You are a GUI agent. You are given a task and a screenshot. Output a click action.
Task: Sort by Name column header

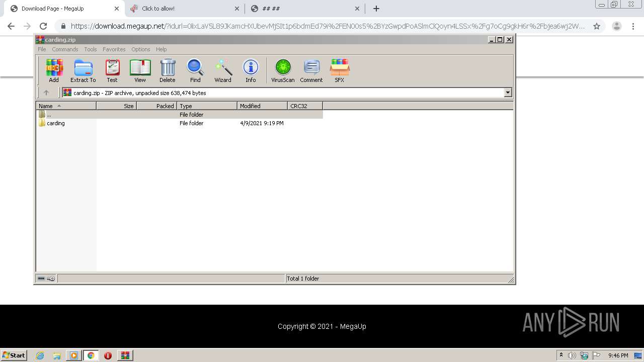click(66, 106)
